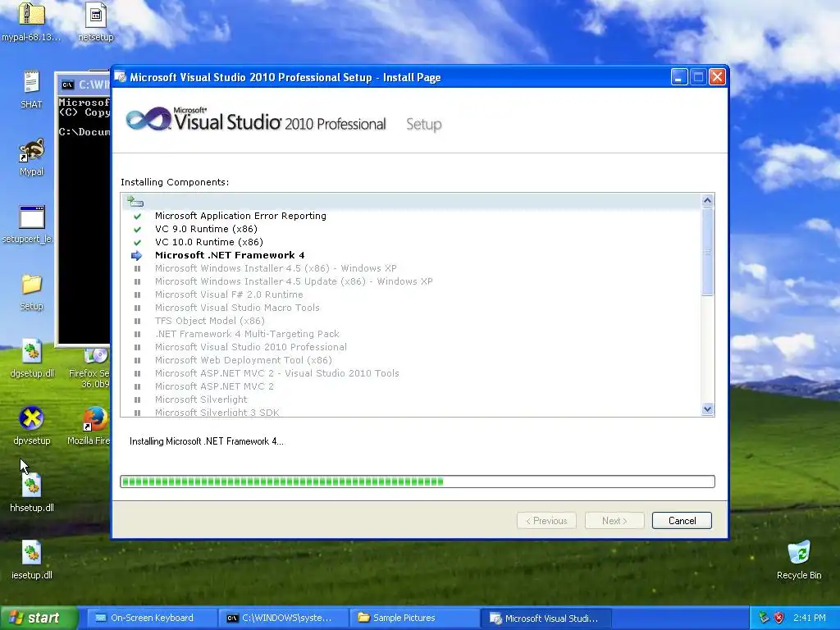Click green checkmark beside Microsoft Application Error Reporting
Screen dimensions: 840x630
(137, 216)
